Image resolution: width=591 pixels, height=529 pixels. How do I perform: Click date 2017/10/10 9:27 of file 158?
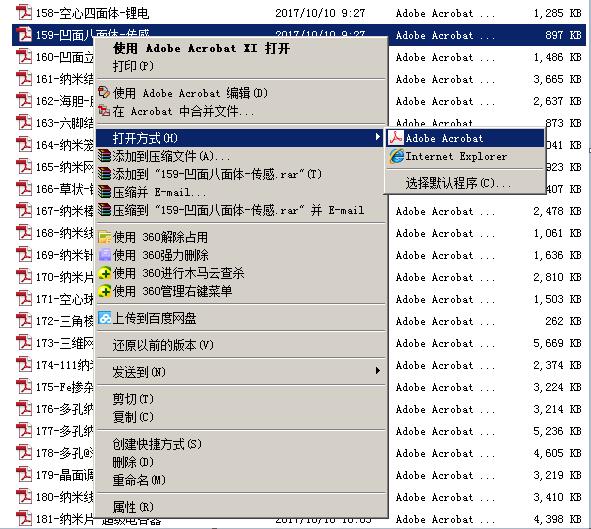tap(320, 13)
